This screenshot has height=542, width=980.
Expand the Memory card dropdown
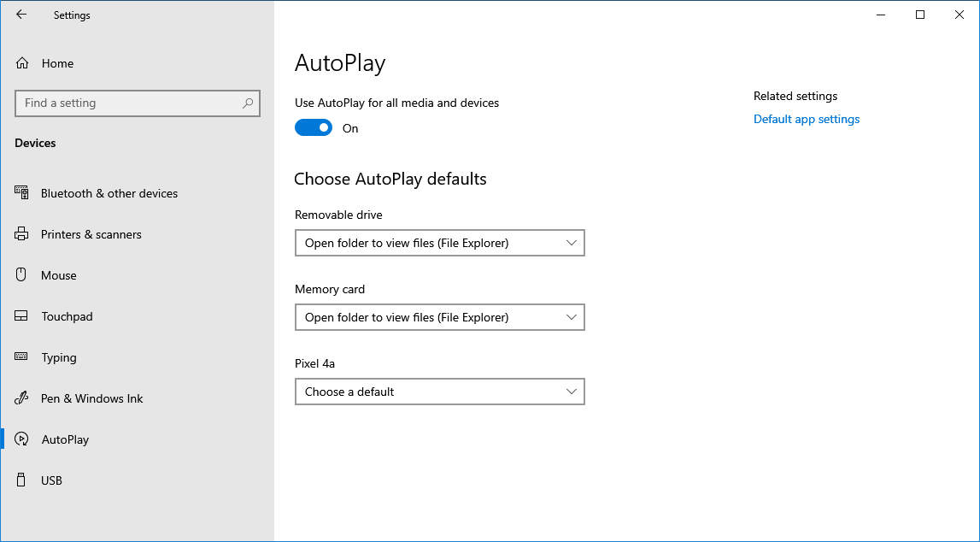coord(439,317)
